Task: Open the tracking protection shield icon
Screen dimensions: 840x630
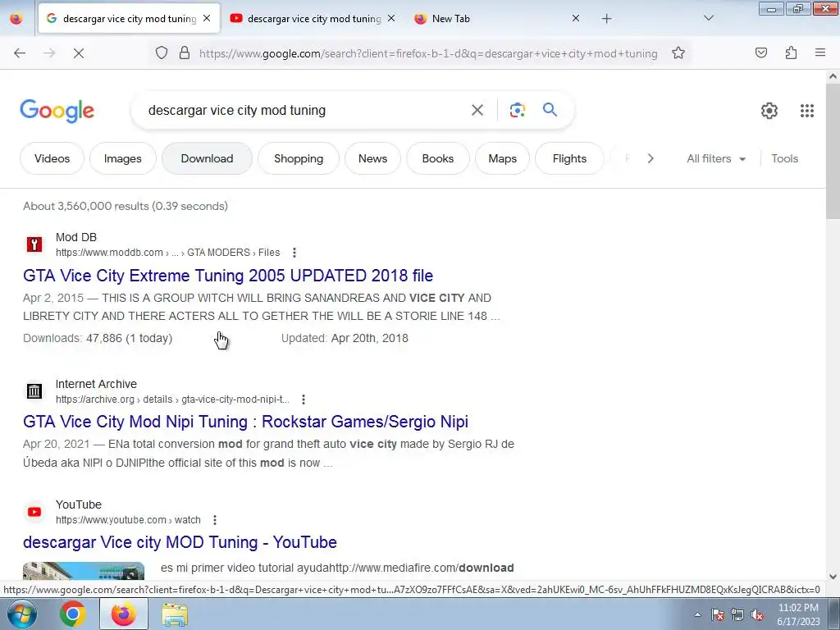Action: (162, 53)
